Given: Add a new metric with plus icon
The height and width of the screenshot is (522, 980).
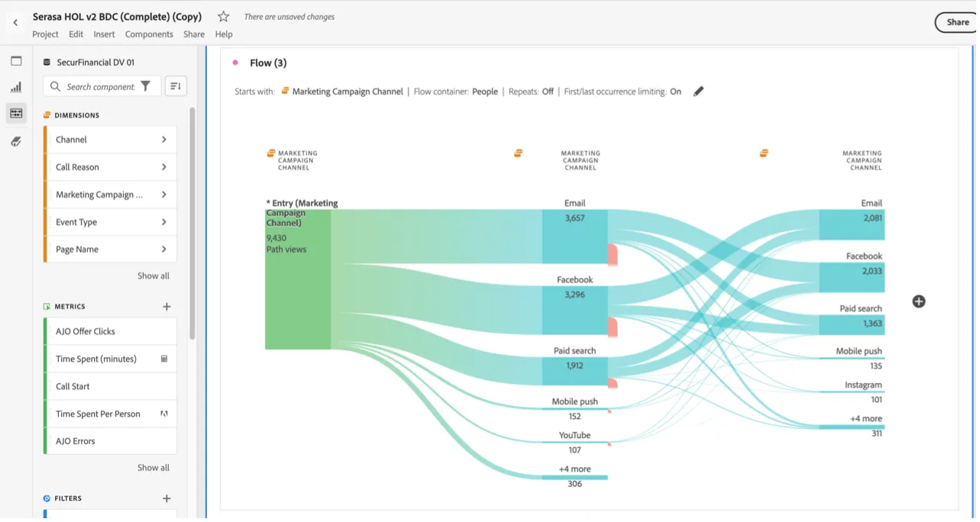Looking at the screenshot, I should pos(167,307).
